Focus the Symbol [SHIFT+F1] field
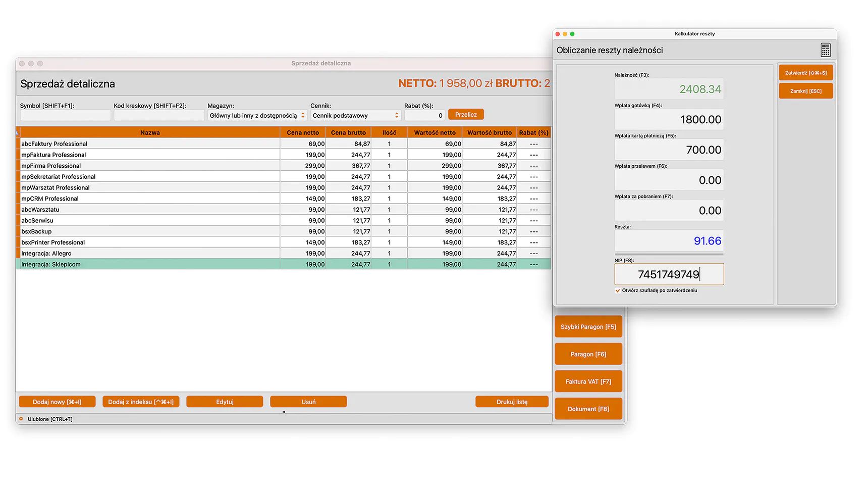 [x=65, y=116]
